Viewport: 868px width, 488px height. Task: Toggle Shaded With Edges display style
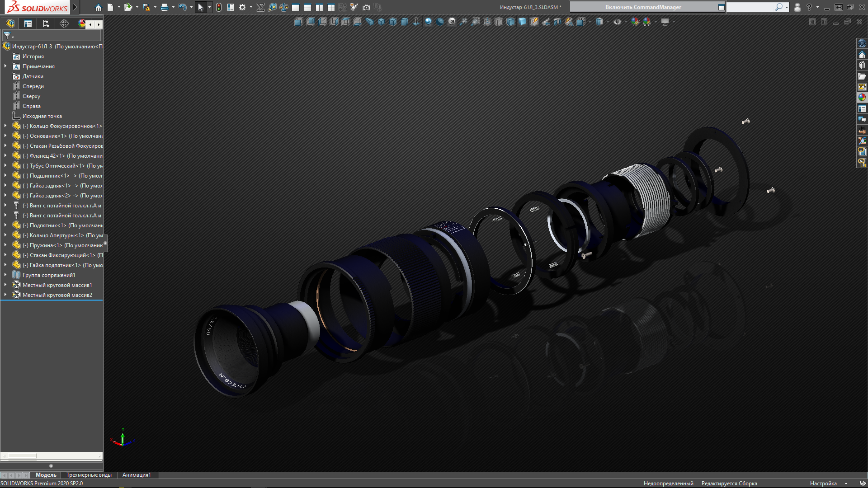pos(510,22)
